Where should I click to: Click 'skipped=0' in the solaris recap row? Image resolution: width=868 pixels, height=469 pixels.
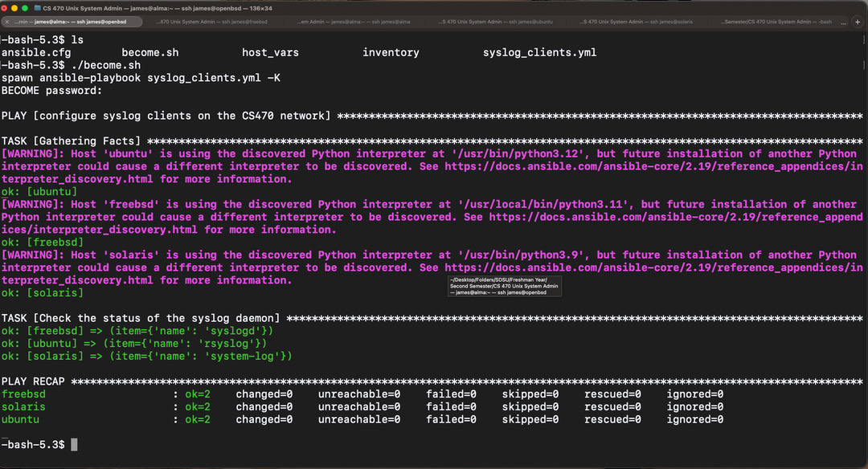coord(530,407)
